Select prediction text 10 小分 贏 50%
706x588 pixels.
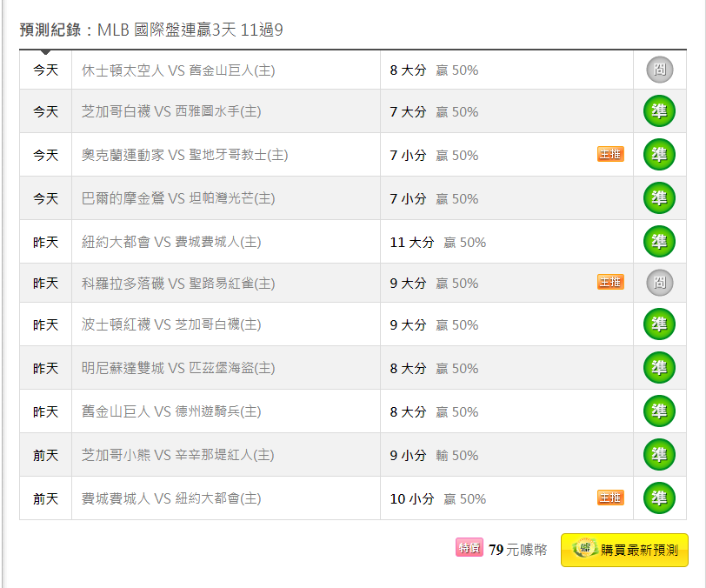coord(438,498)
